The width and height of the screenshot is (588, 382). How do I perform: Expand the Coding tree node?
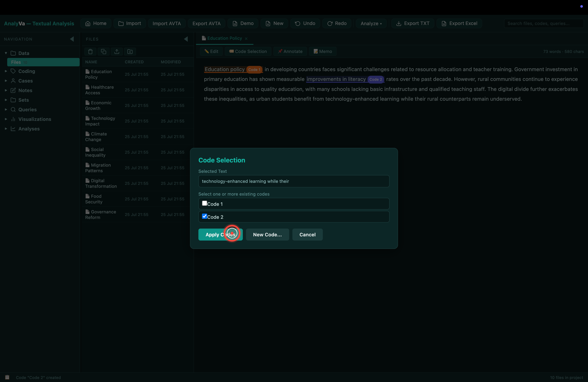tap(6, 71)
